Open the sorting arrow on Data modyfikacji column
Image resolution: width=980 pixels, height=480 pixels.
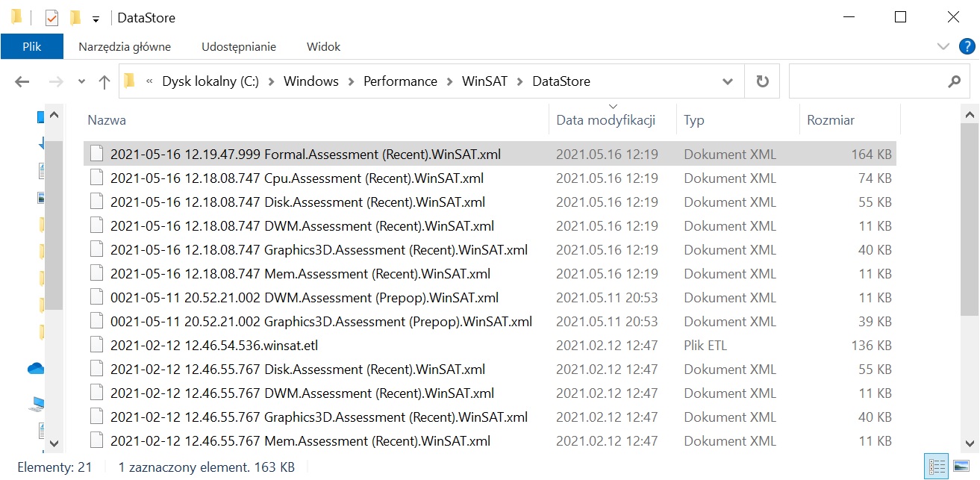(614, 106)
